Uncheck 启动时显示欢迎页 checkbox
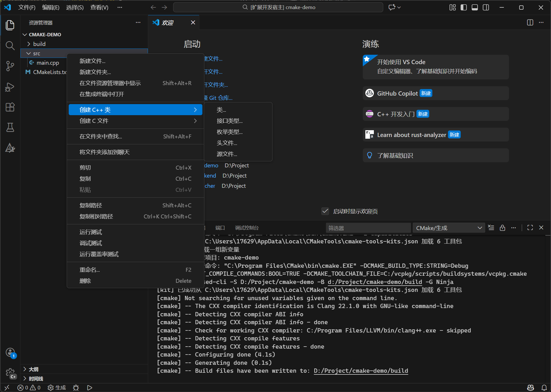 tap(325, 211)
